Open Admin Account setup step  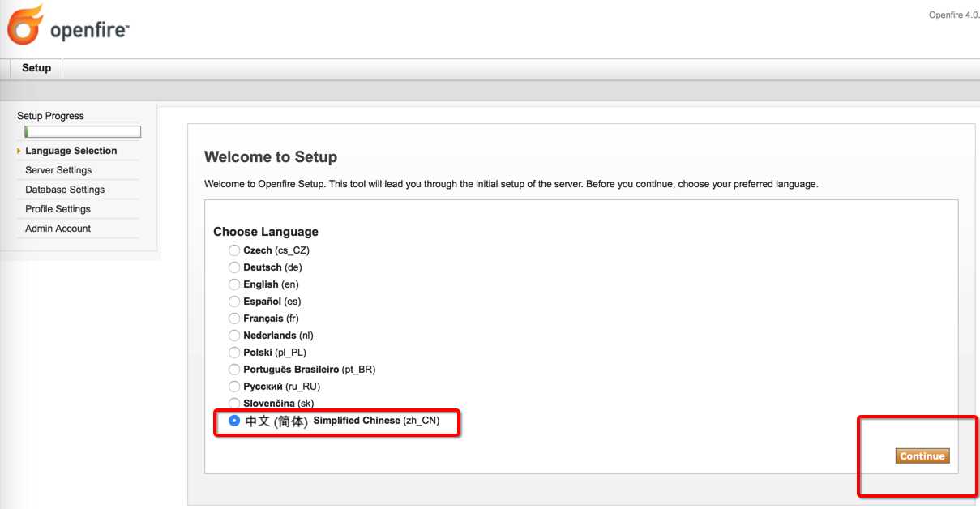tap(58, 229)
